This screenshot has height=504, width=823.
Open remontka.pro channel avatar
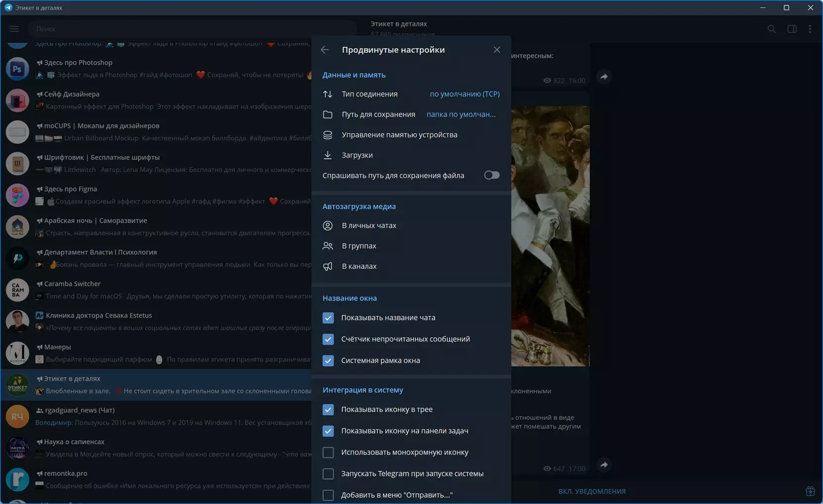(x=17, y=480)
